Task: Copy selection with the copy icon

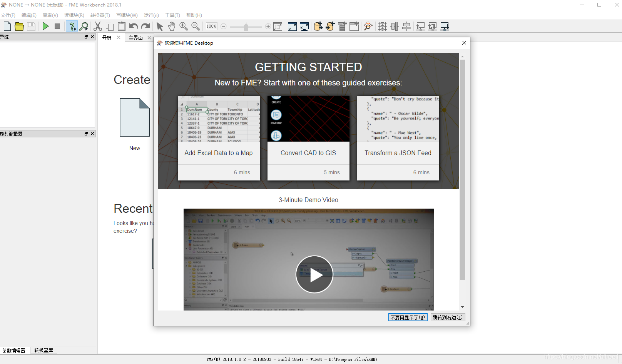Action: 110,26
